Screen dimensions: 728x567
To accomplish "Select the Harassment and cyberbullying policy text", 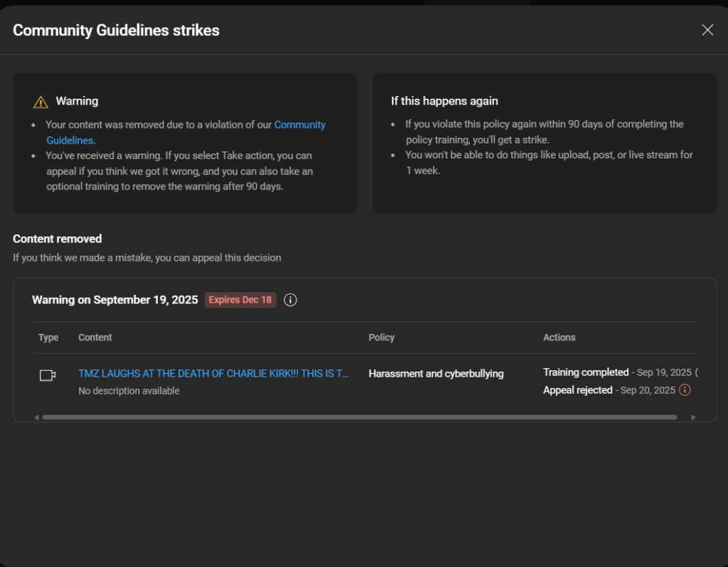I will pos(436,374).
